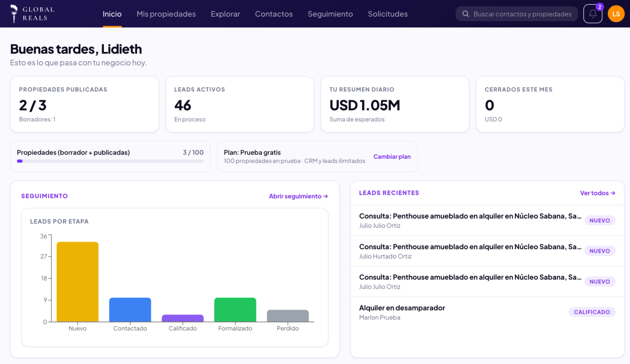The image size is (630, 364).
Task: Open the Leads activos card
Action: pos(240,104)
